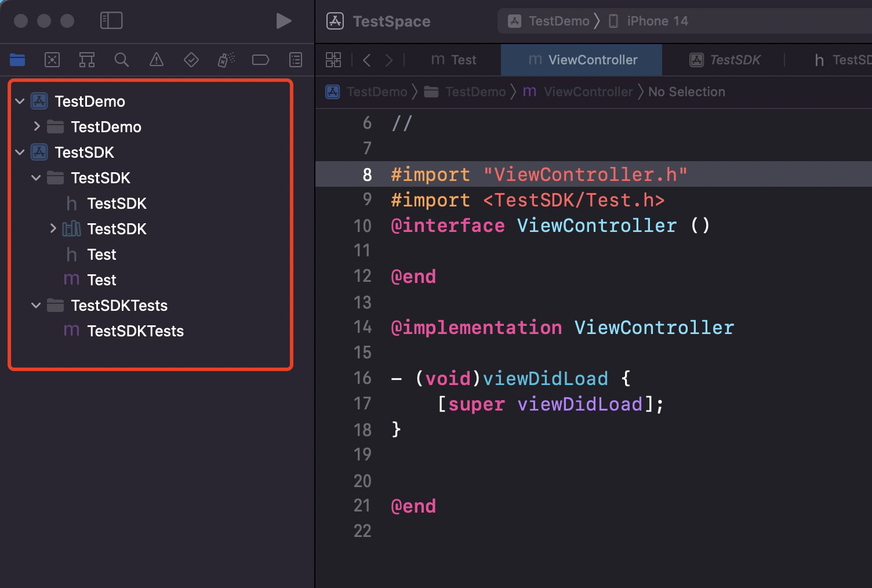Click @interface keyword in code
The width and height of the screenshot is (872, 588).
pos(448,226)
